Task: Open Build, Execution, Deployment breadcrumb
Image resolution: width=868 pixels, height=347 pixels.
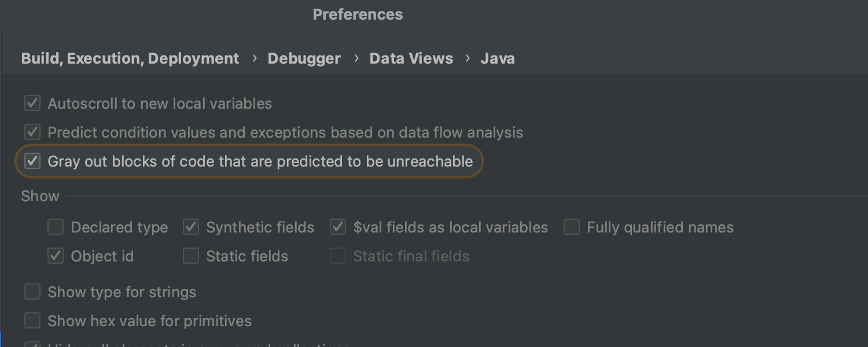Action: click(130, 58)
